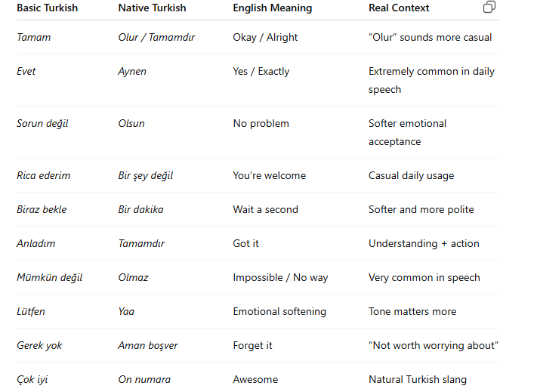Image resolution: width=537 pixels, height=392 pixels.
Task: Click the Rica ederim cell
Action: [x=44, y=176]
